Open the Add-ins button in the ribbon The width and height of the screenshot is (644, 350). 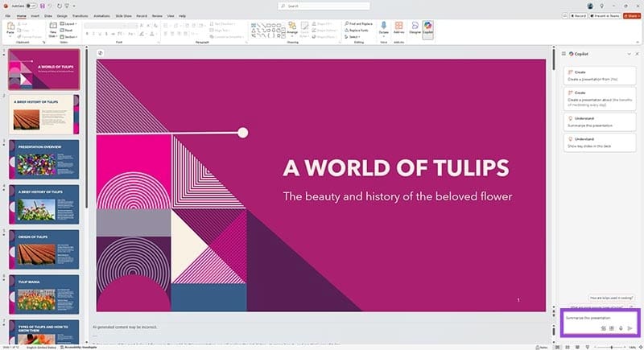pos(398,28)
